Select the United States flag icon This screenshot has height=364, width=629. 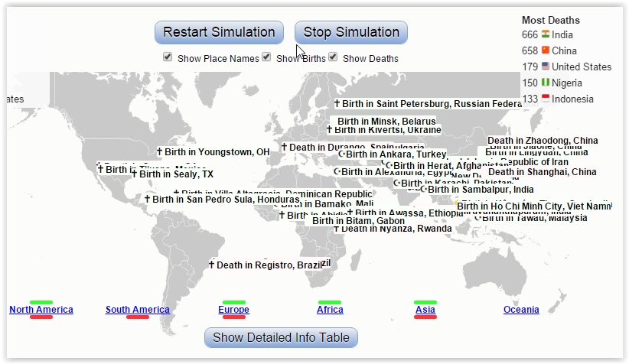546,66
